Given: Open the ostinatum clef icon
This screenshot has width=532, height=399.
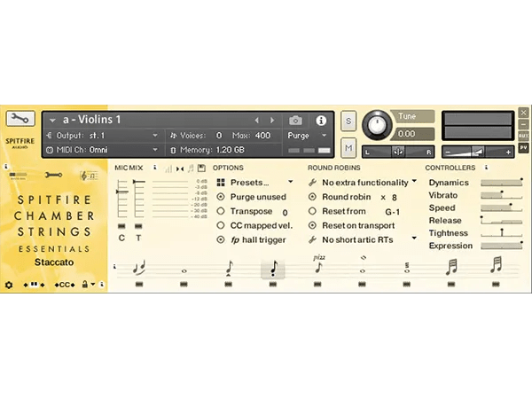Looking at the screenshot, I should pos(89,176).
